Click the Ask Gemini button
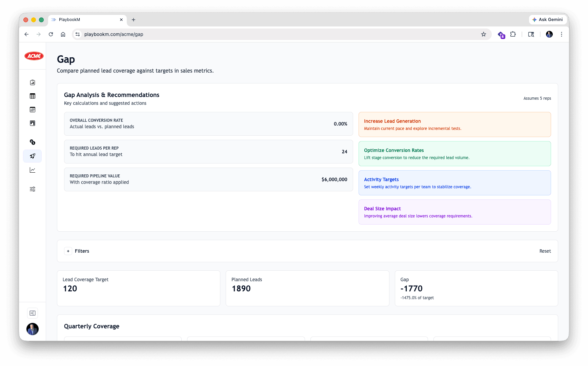The image size is (588, 366). tap(548, 20)
